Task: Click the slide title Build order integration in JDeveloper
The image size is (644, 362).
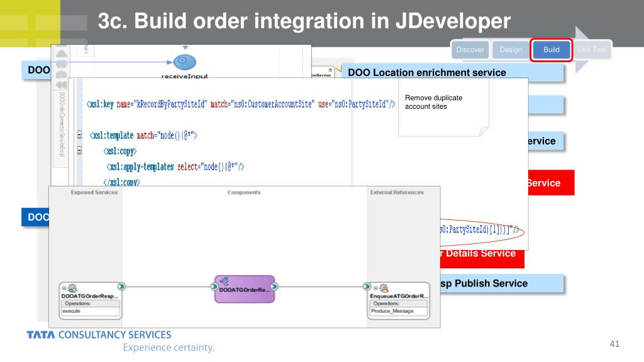Action: pos(304,21)
